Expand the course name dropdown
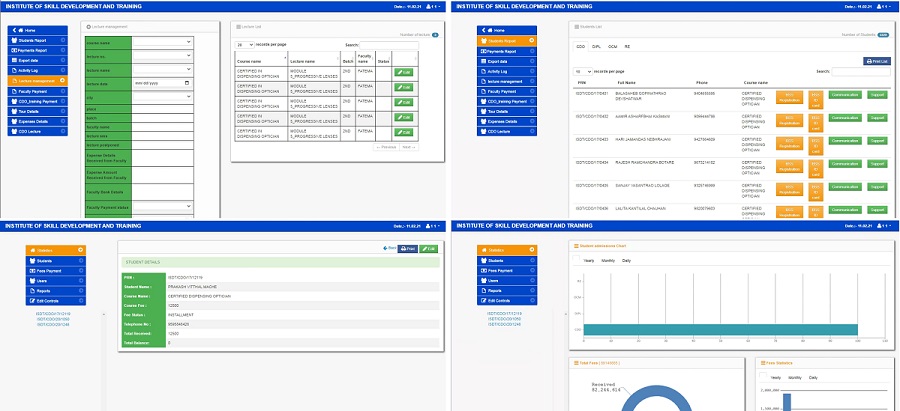Image resolution: width=900 pixels, height=411 pixels. coord(163,42)
